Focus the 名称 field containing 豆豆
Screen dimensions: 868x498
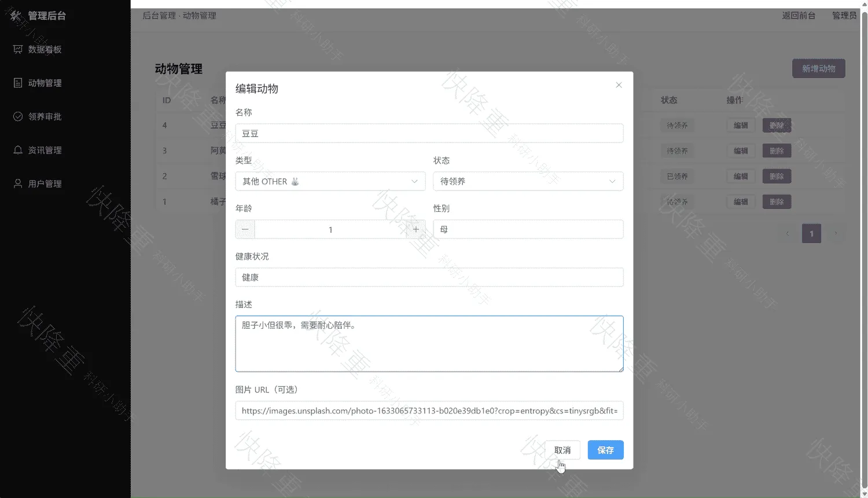(429, 133)
